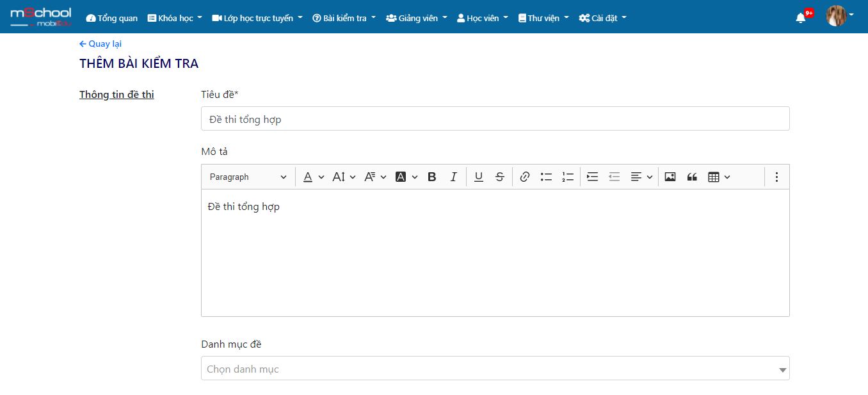868x395 pixels.
Task: Open the font family dropdown
Action: [x=376, y=177]
